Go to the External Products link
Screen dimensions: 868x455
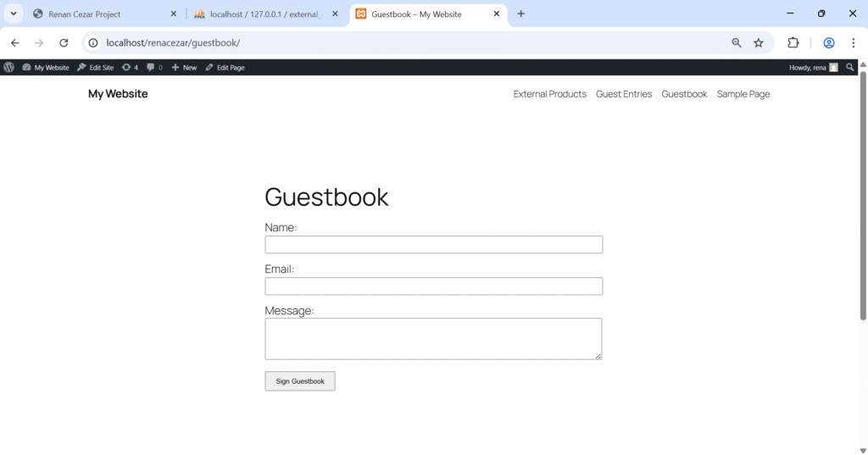point(549,94)
